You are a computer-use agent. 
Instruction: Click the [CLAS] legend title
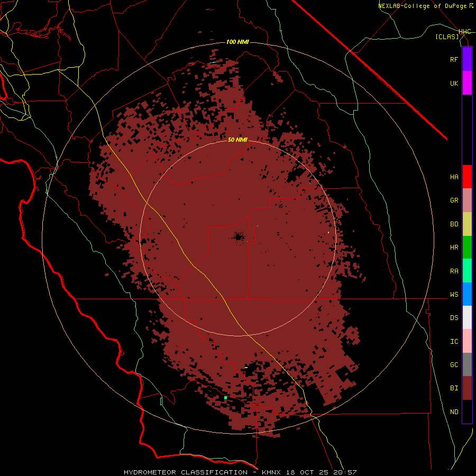(x=447, y=36)
